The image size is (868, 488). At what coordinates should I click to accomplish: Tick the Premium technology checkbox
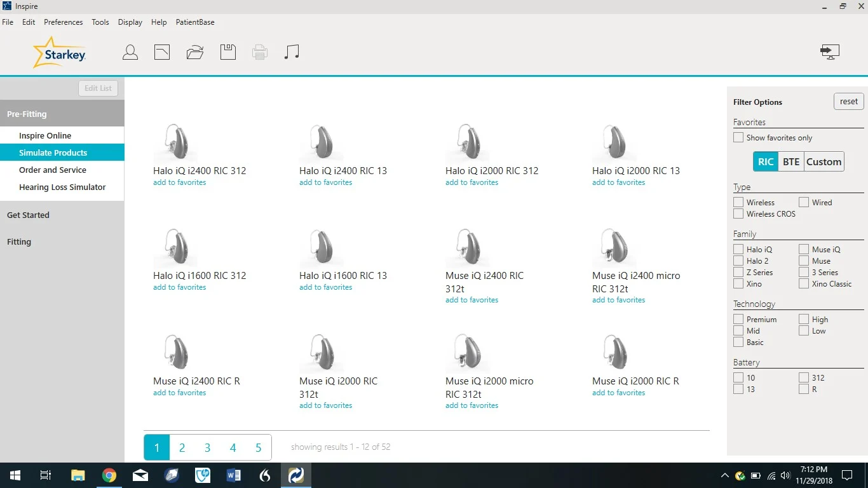click(x=738, y=319)
